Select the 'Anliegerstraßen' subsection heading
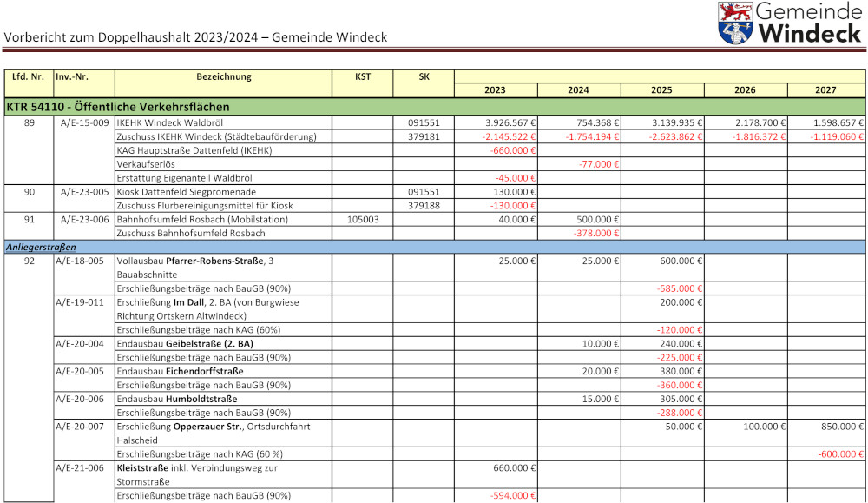Image resolution: width=868 pixels, height=503 pixels. [41, 247]
